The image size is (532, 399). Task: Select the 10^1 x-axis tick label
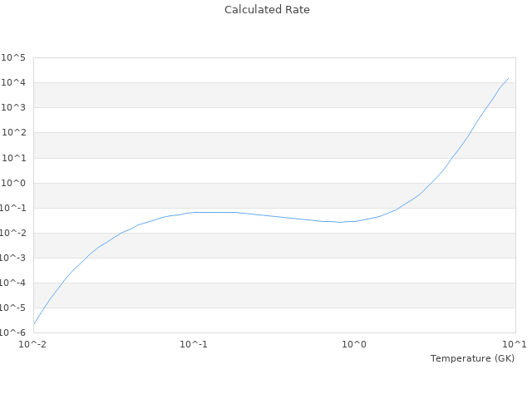tap(514, 344)
